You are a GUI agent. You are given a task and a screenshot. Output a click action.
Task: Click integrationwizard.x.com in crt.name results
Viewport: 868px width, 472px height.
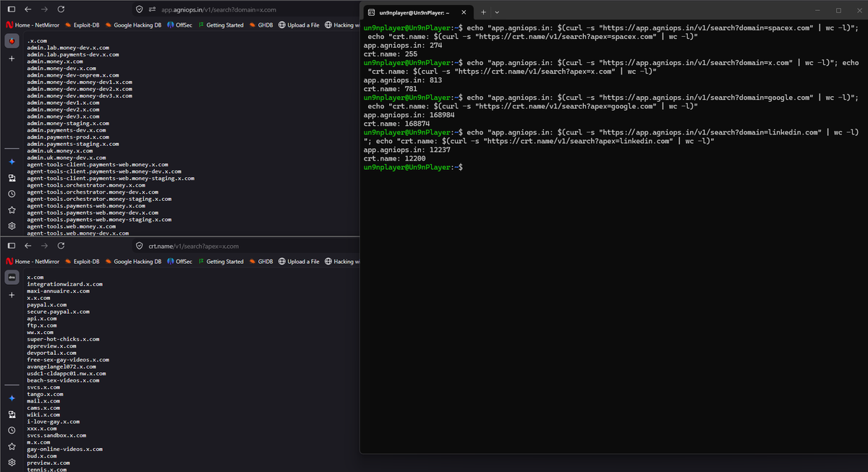pos(64,284)
